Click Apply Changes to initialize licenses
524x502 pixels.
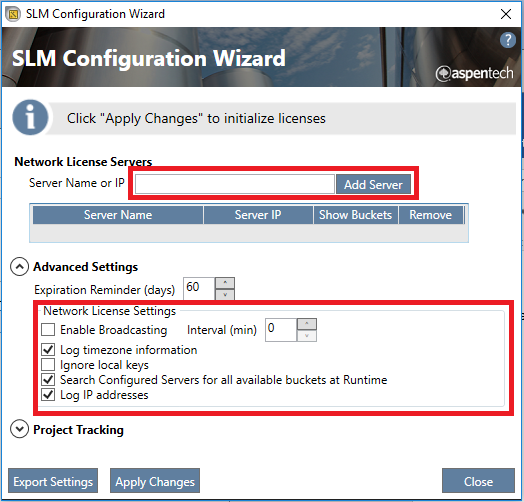[x=155, y=481]
